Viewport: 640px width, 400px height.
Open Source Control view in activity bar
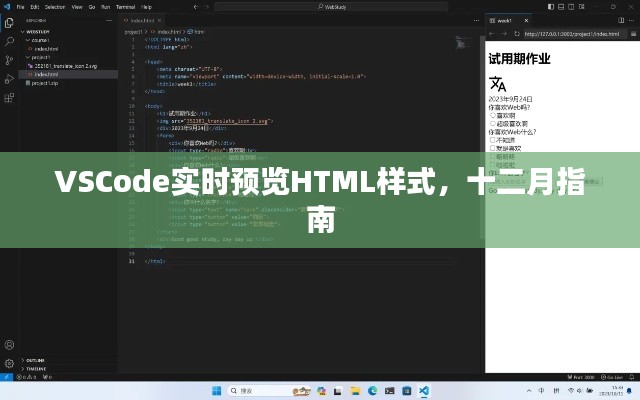pyautogui.click(x=9, y=60)
